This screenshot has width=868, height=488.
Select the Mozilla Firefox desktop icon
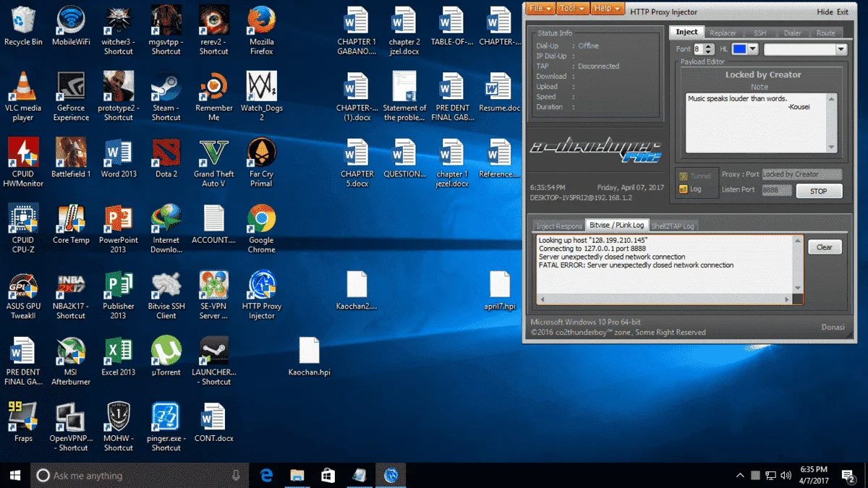pos(261,31)
